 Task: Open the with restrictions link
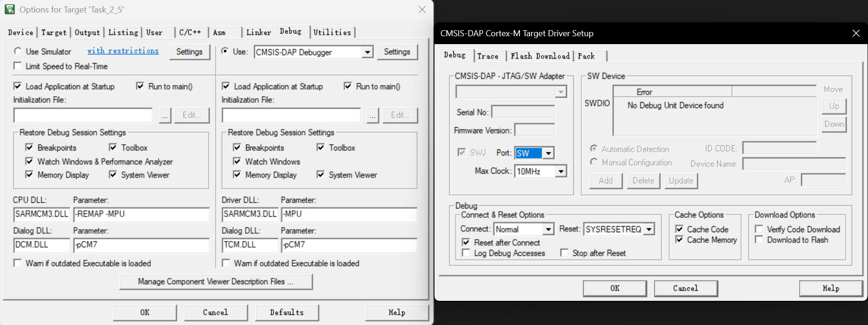coord(123,51)
